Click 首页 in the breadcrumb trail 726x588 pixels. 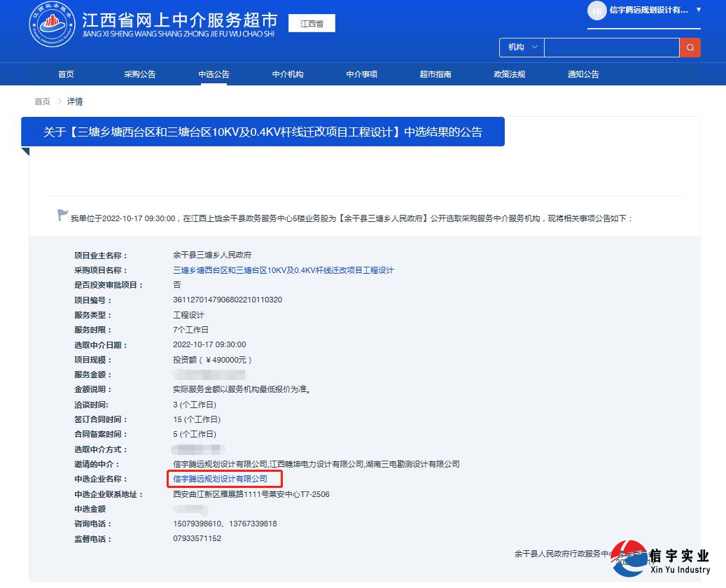tap(42, 101)
